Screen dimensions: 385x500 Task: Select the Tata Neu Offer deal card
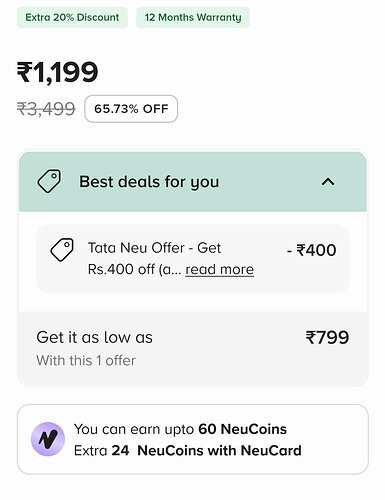coord(193,259)
